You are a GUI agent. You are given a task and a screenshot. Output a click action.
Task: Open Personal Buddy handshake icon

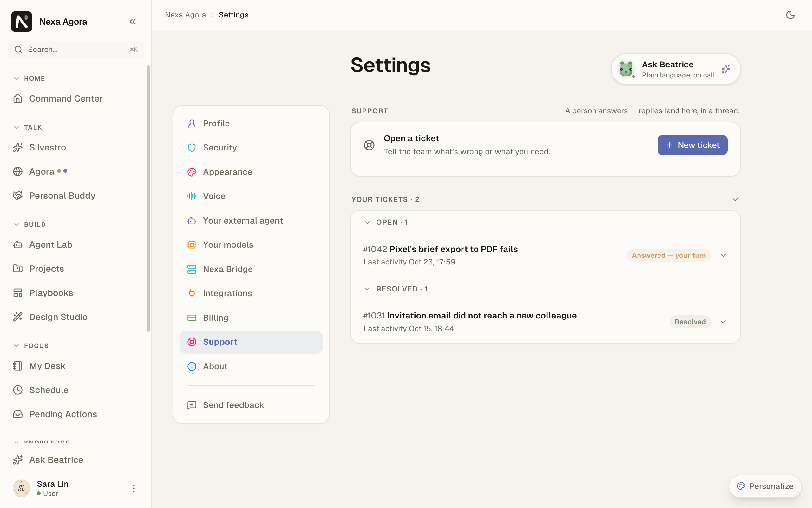[x=18, y=196]
